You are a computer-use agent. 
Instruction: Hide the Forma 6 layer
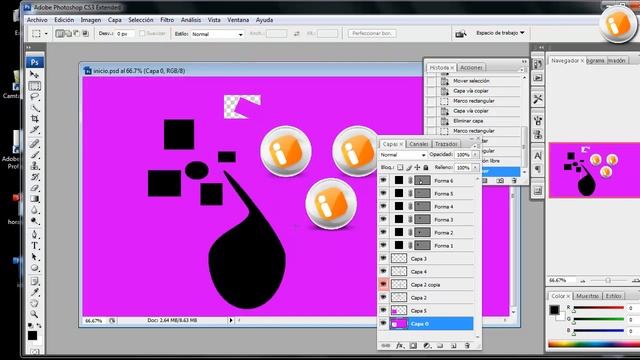[383, 180]
